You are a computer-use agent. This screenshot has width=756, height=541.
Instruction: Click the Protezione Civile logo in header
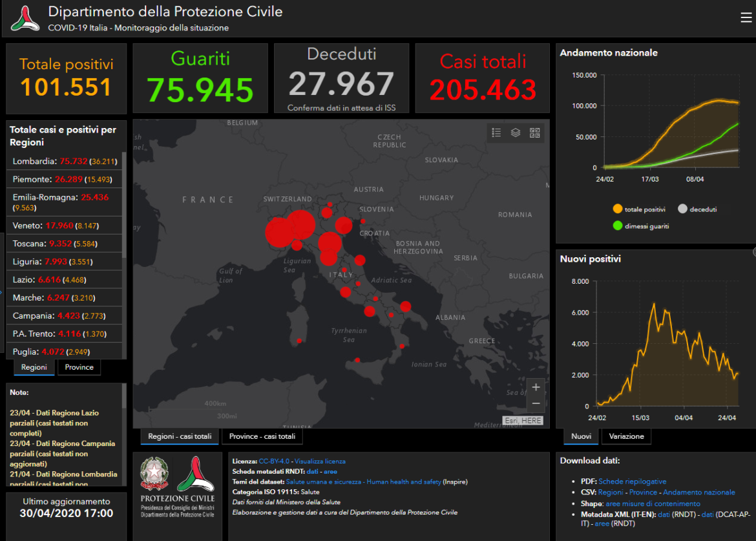point(25,19)
